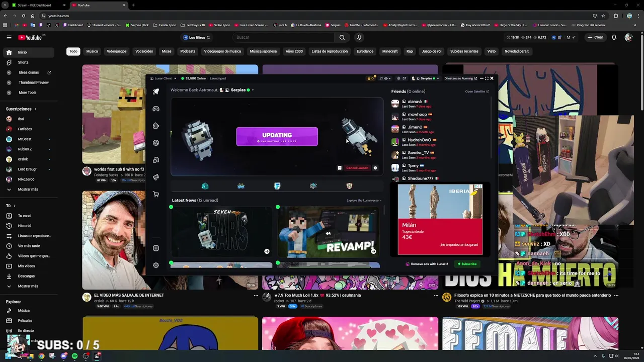The width and height of the screenshot is (644, 362).
Task: Expand Suscripciones section chevron
Action: (x=35, y=109)
